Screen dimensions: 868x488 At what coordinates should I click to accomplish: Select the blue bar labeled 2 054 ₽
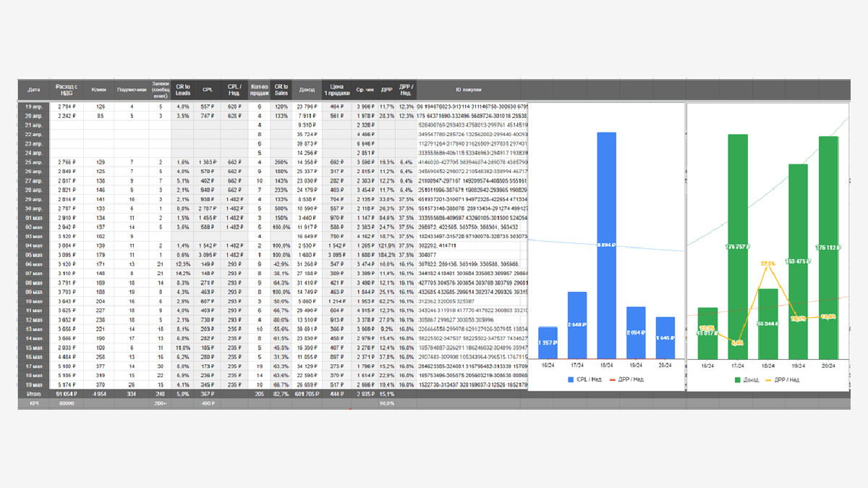point(635,333)
